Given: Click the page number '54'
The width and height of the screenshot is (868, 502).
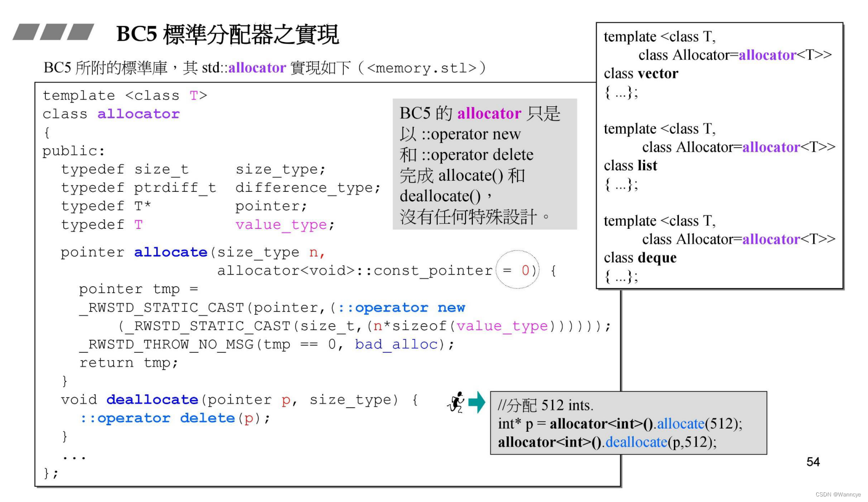Looking at the screenshot, I should [x=813, y=462].
